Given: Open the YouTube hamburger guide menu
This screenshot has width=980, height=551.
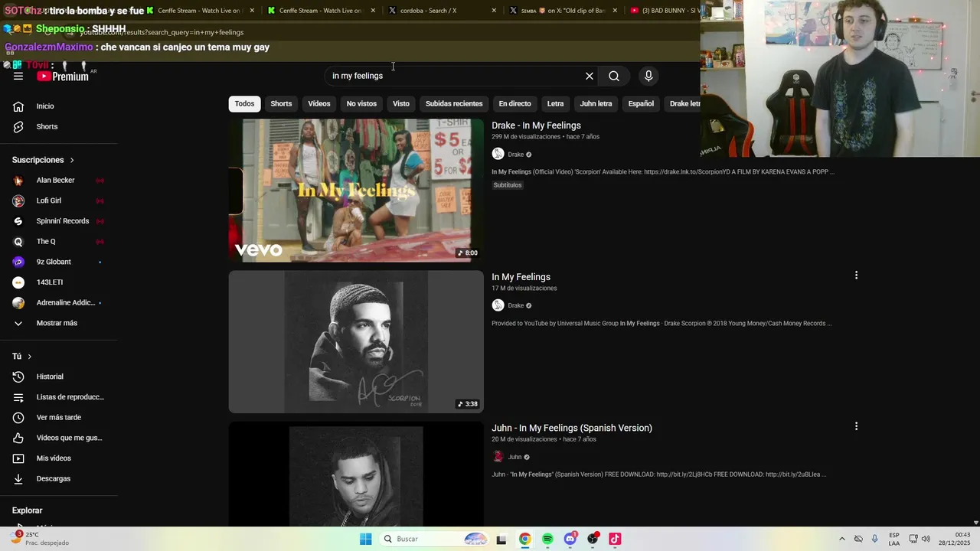Looking at the screenshot, I should click(18, 76).
